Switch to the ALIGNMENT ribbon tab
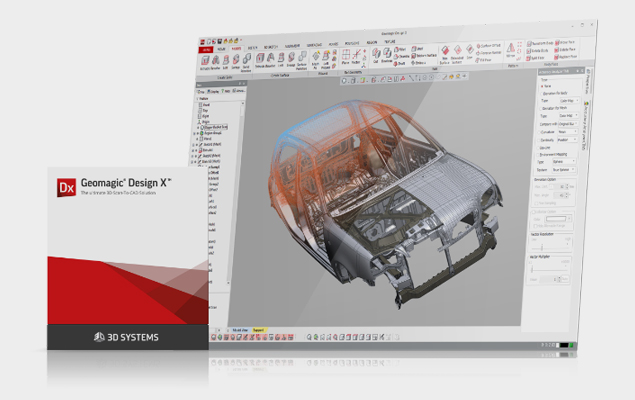This screenshot has width=635, height=400. pyautogui.click(x=292, y=46)
